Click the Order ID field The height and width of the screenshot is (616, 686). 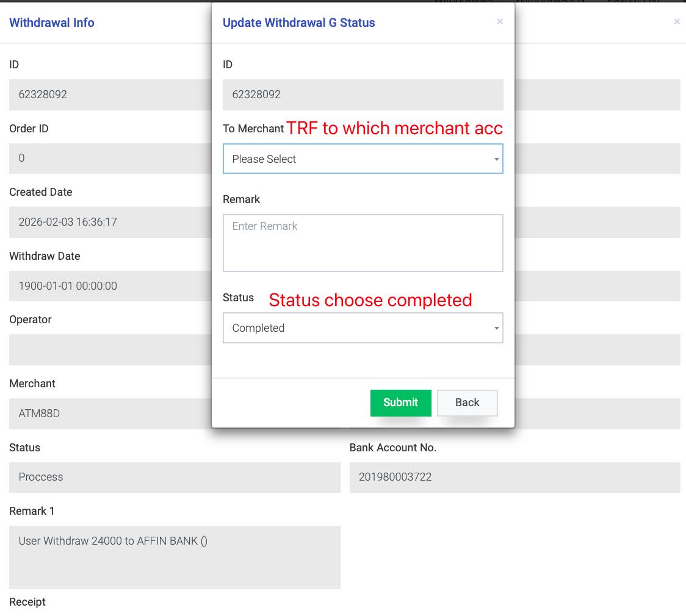110,159
